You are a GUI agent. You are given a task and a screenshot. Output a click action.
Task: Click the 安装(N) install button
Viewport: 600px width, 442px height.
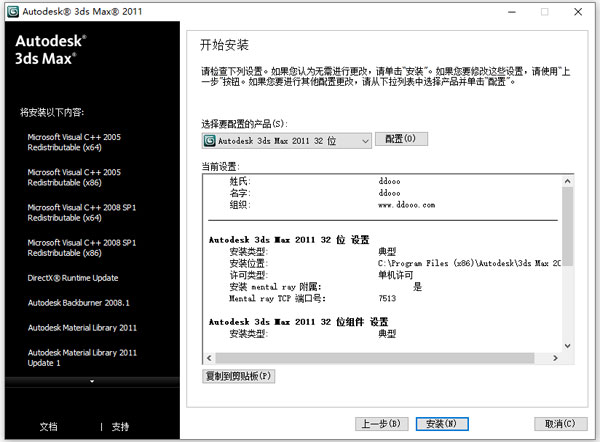coord(442,424)
